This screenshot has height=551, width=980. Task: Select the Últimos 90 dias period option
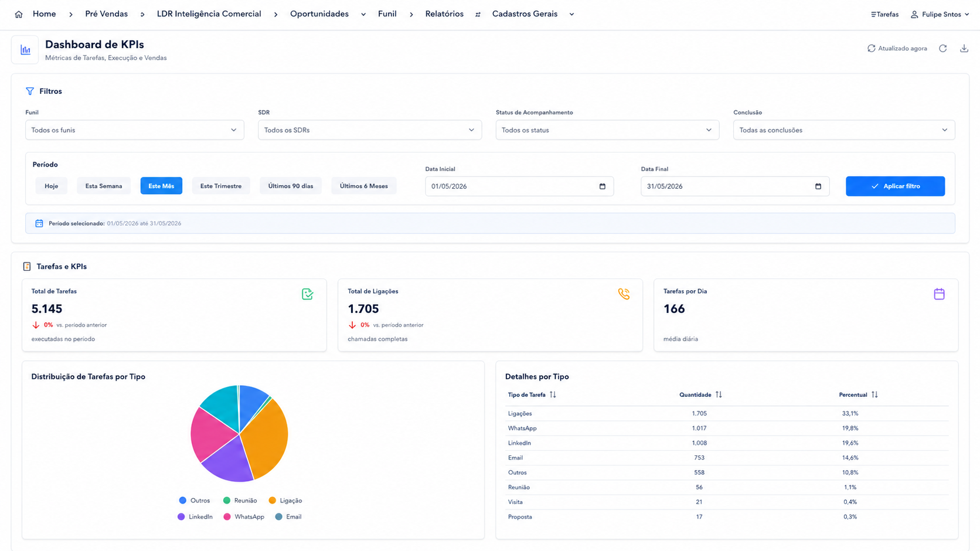pos(291,186)
